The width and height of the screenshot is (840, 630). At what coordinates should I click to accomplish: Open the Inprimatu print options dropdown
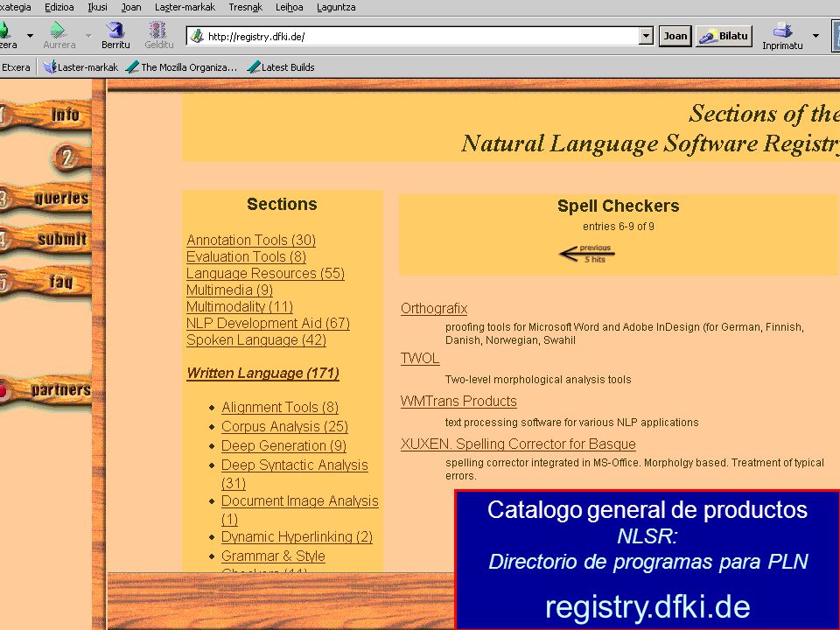click(815, 36)
